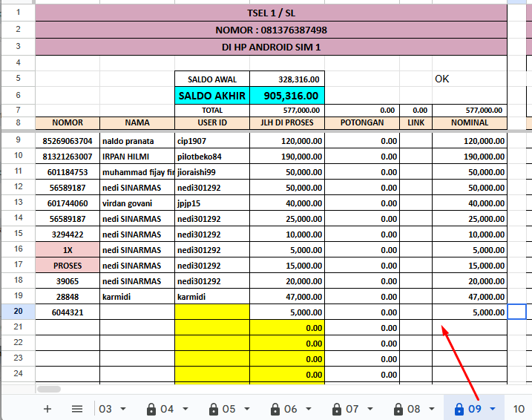This screenshot has width=532, height=420.
Task: Select the yellow USER ID cell in row 20
Action: tap(212, 312)
